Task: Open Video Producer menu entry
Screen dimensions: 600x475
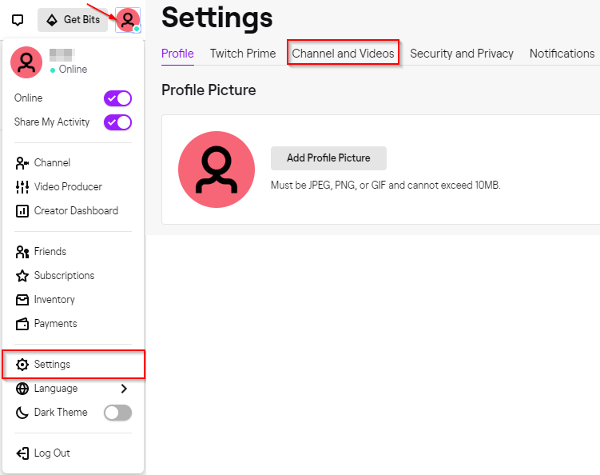Action: click(73, 187)
